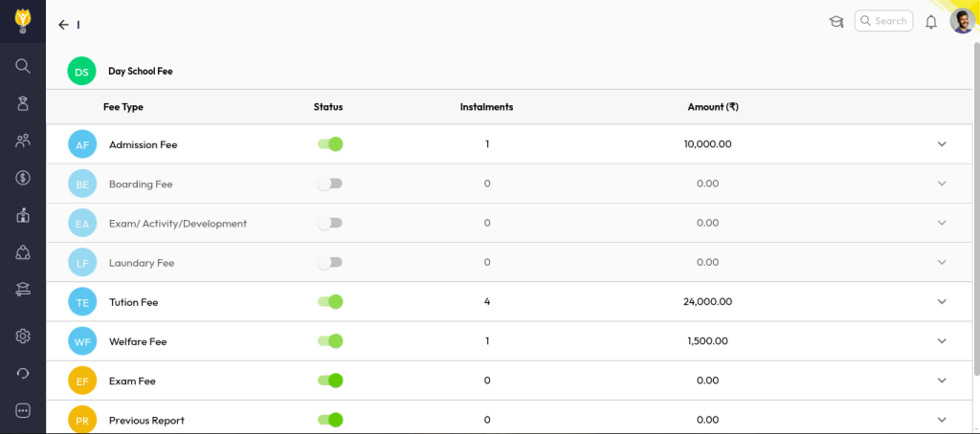
Task: Click the Previous Report fee name
Action: coord(146,420)
